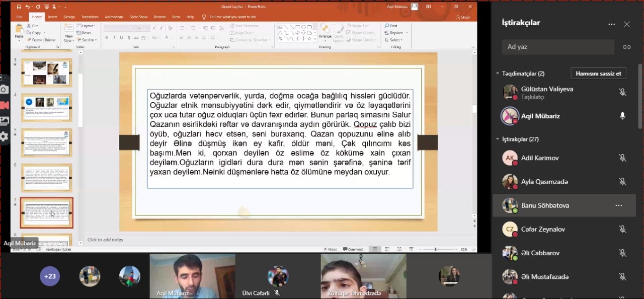This screenshot has width=644, height=299.
Task: Open more options for Banu Söhbətova
Action: 619,205
